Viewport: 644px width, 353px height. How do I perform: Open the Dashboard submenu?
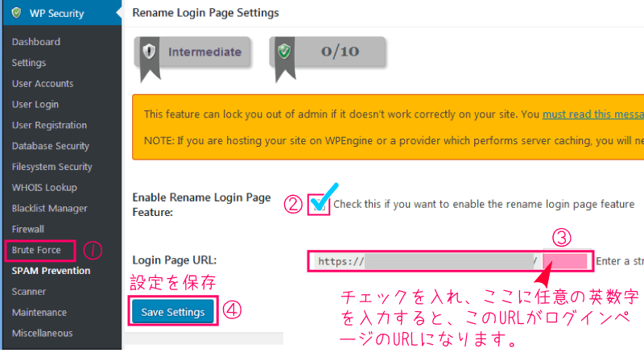(x=36, y=42)
